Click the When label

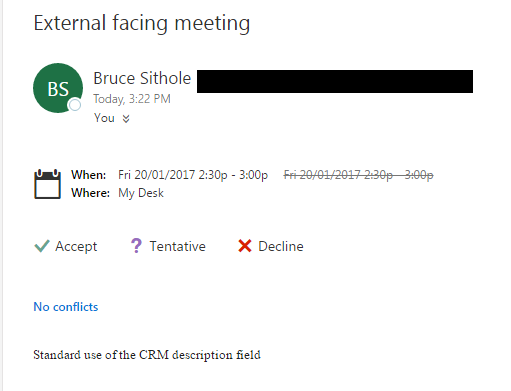click(89, 175)
